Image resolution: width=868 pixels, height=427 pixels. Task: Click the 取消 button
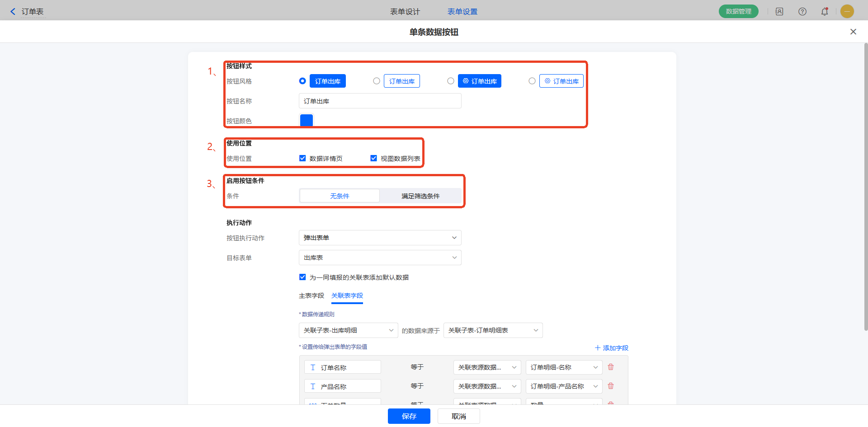click(x=459, y=416)
